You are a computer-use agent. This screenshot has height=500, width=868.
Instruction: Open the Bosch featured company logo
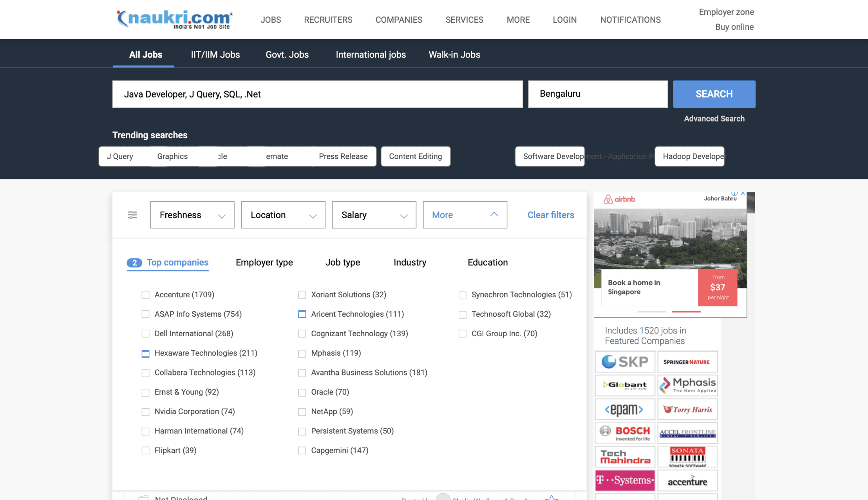pos(625,433)
